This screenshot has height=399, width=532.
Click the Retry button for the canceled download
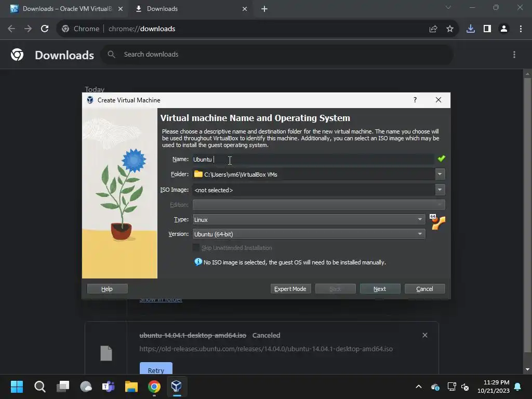pyautogui.click(x=156, y=369)
